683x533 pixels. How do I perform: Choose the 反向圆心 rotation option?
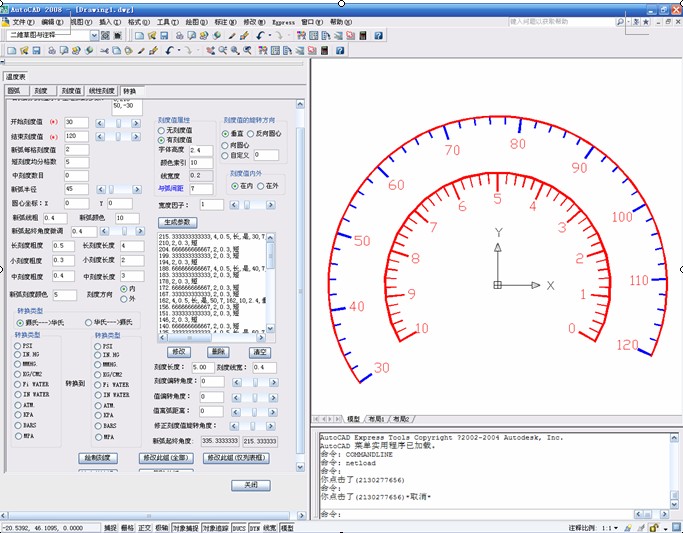point(252,133)
